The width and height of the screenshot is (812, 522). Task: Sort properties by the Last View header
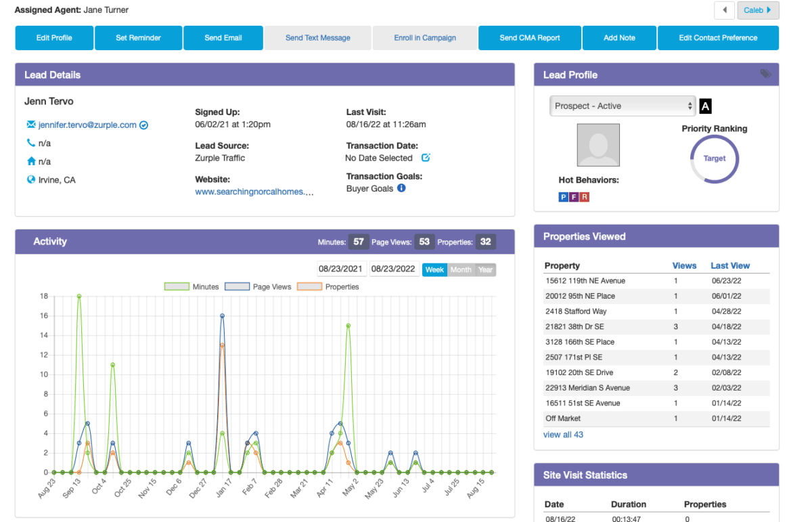730,265
